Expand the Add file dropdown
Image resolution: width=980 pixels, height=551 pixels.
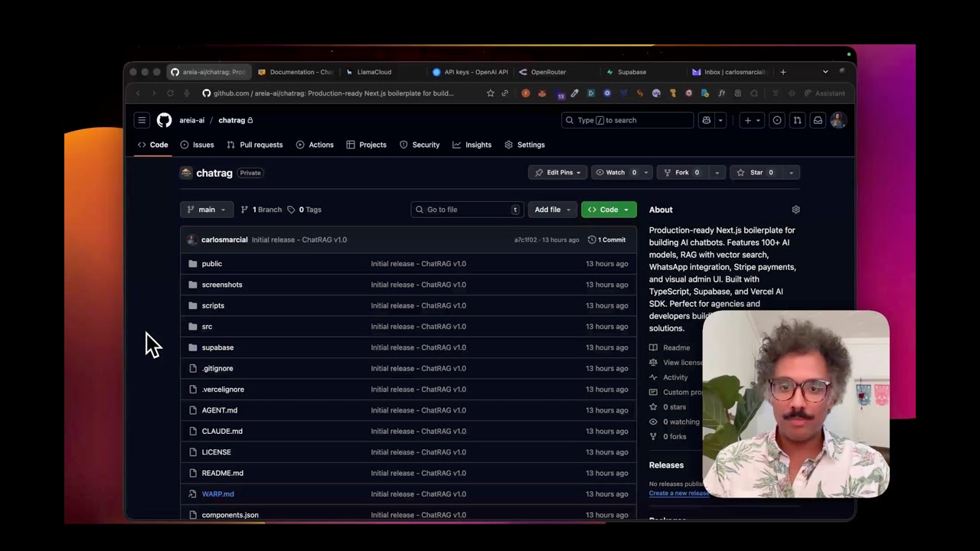[552, 210]
